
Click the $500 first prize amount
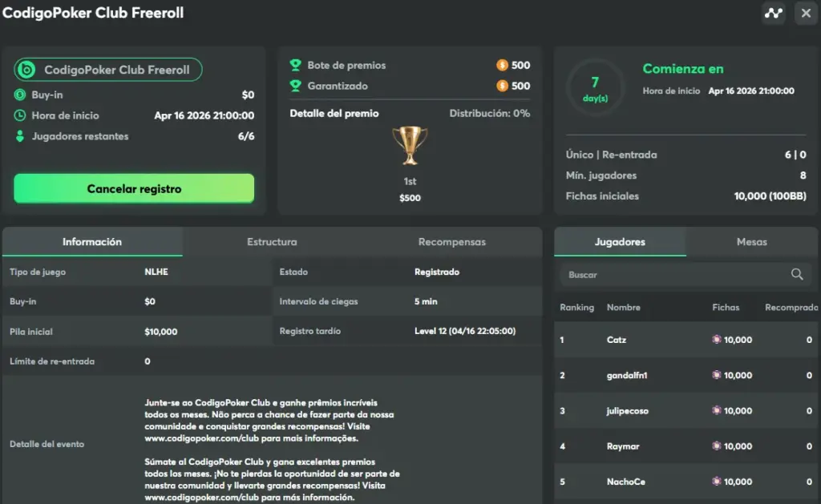[x=410, y=198]
